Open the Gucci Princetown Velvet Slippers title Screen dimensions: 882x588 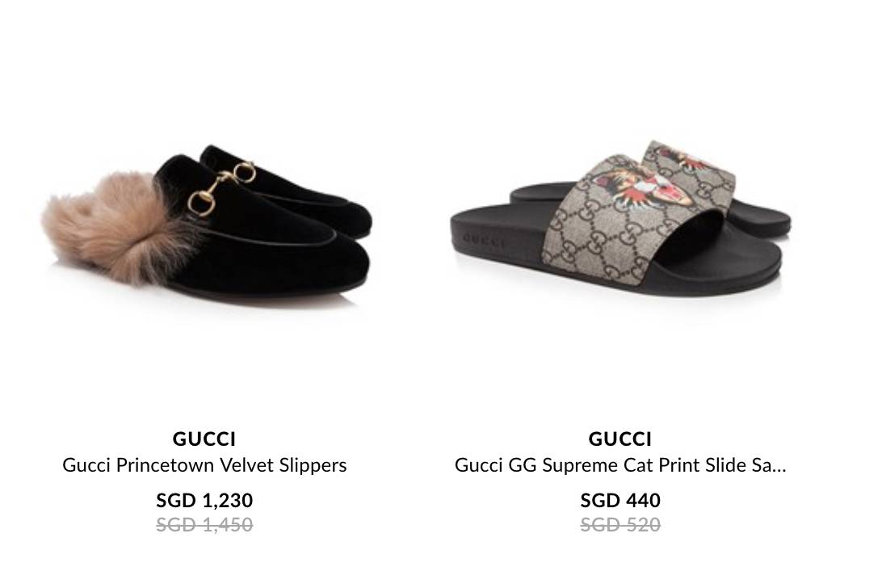pos(204,465)
